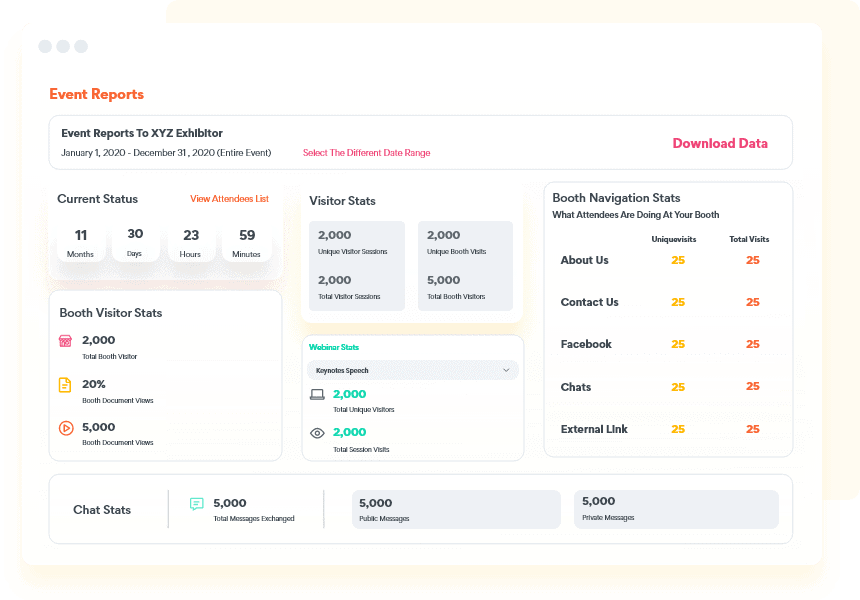Open View Attendees List link
This screenshot has width=860, height=600.
coord(229,199)
